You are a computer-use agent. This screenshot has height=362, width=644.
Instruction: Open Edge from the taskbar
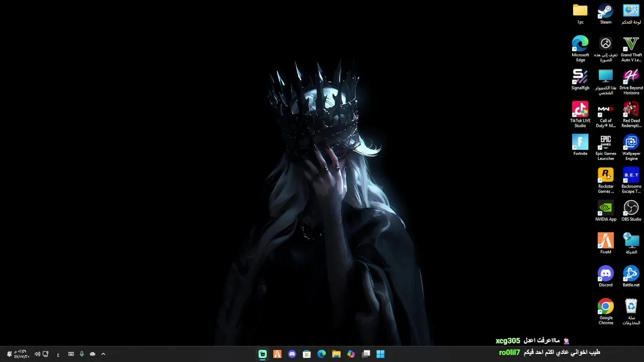(x=321, y=354)
